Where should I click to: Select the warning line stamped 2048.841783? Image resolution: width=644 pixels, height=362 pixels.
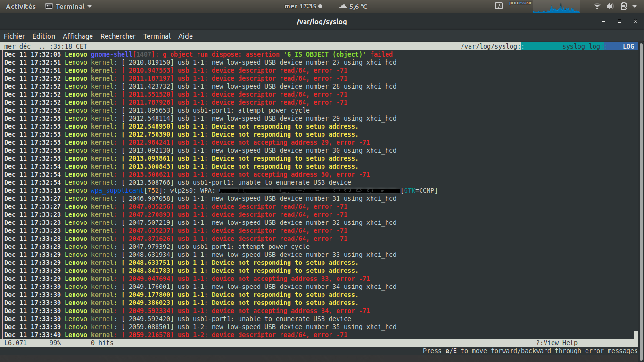182,271
